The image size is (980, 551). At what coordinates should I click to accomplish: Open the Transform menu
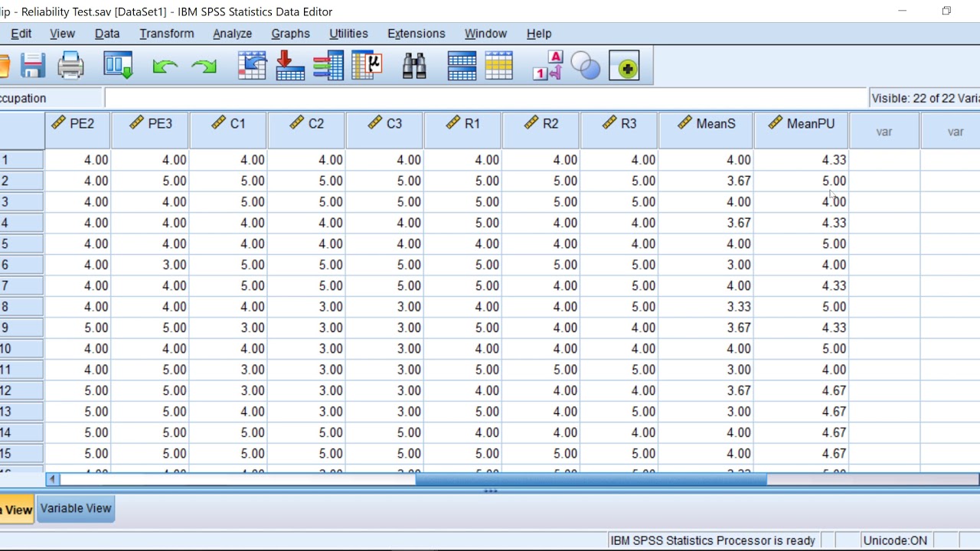[166, 34]
